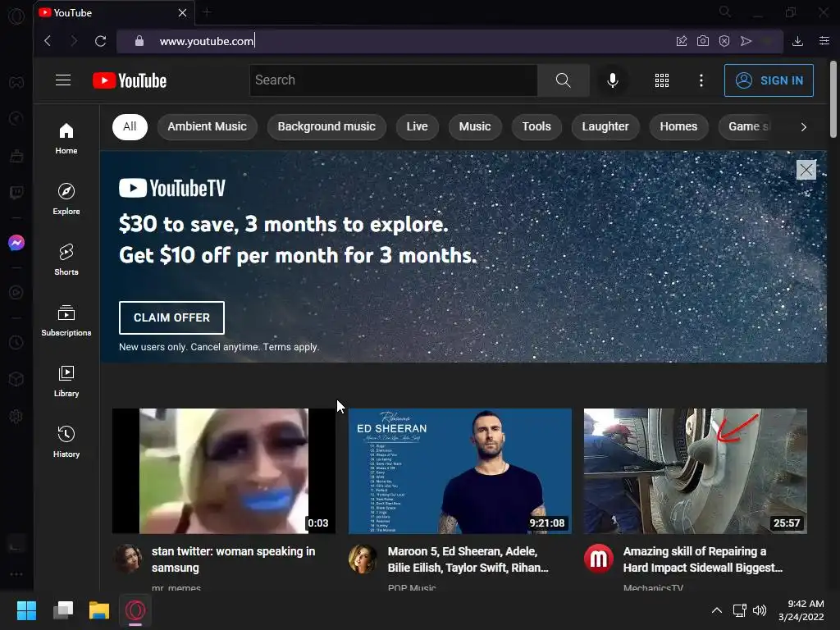Open Twitch in the browser sidebar
840x630 pixels.
(16, 192)
